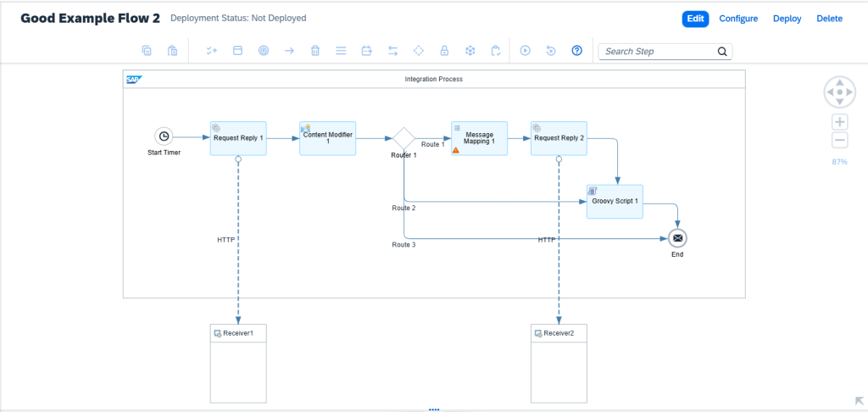Click the Deploy button
868x412 pixels.
[787, 19]
